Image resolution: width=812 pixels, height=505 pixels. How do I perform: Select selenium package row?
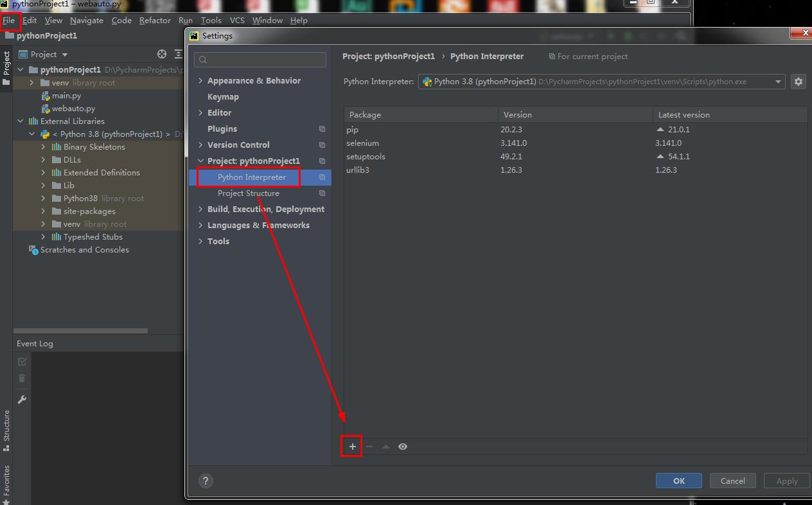[576, 143]
